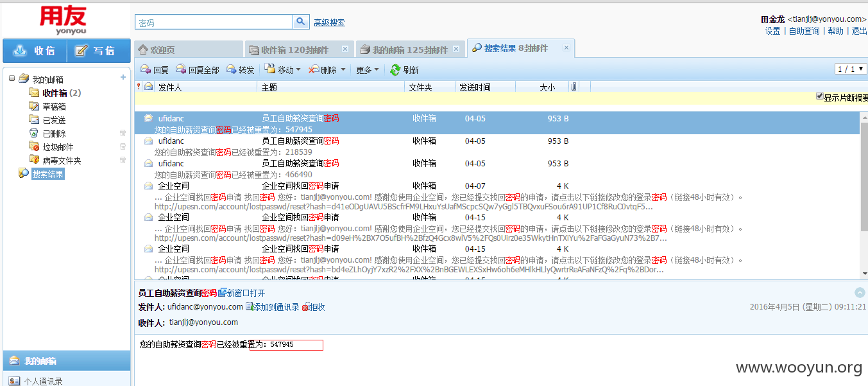Image resolution: width=868 pixels, height=386 pixels.
Task: Select the email with password reset 466490
Action: point(497,169)
